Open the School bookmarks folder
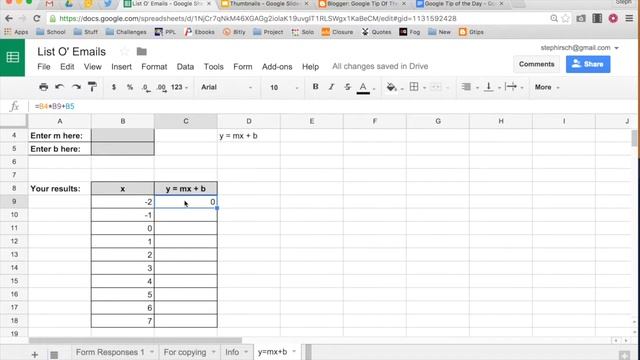 [51, 32]
